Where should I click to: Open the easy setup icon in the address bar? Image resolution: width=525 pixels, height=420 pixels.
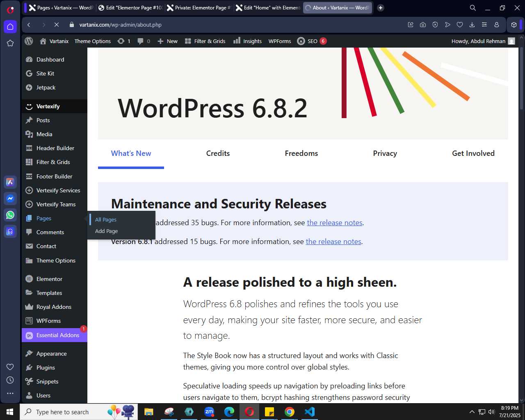click(484, 25)
